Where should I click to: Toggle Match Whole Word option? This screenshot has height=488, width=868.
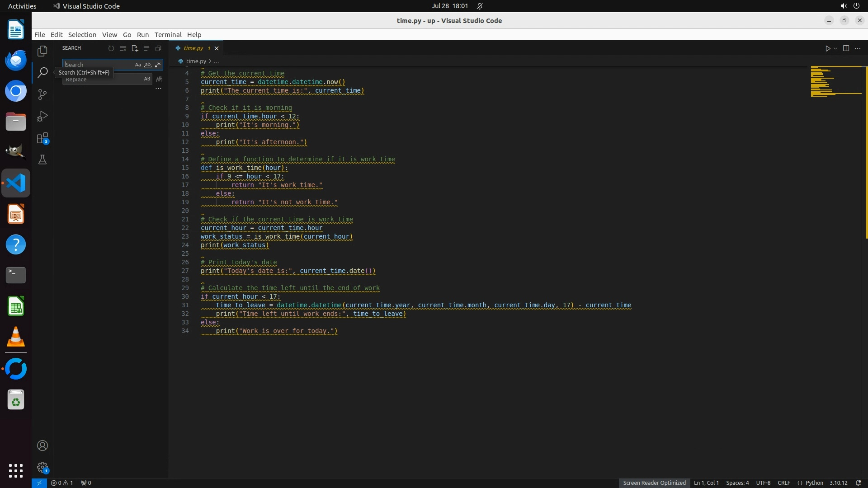pyautogui.click(x=148, y=65)
